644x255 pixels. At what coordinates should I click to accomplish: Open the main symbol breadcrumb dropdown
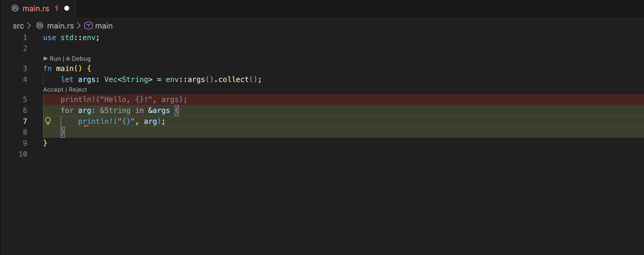click(x=104, y=26)
